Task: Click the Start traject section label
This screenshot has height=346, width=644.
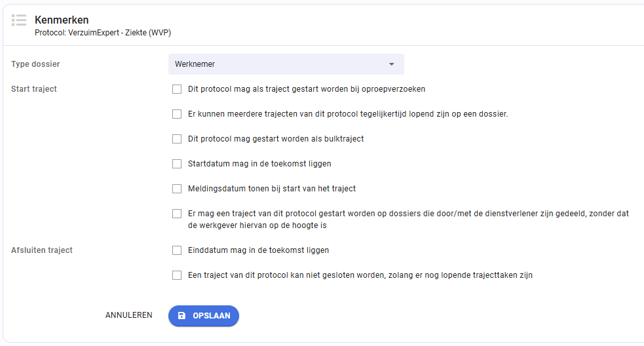Action: tap(33, 88)
